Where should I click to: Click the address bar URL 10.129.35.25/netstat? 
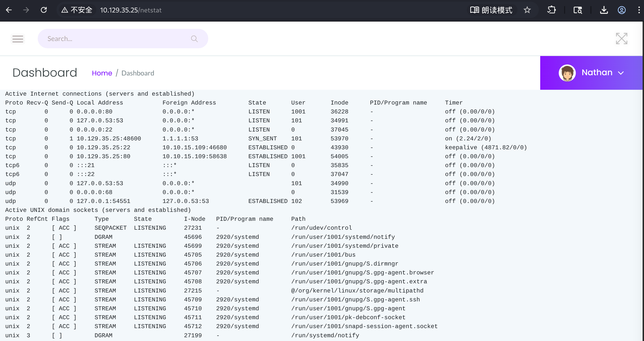[x=131, y=10]
